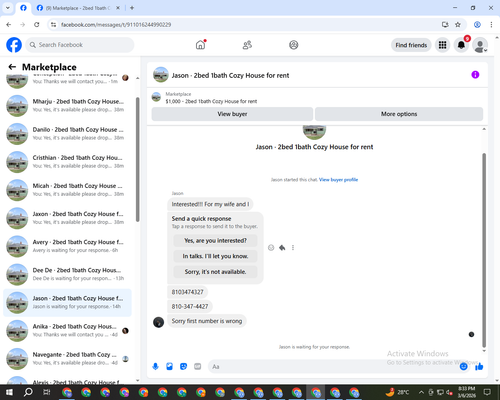Open the Mharju conversation
This screenshot has width=500, height=400.
(67, 106)
